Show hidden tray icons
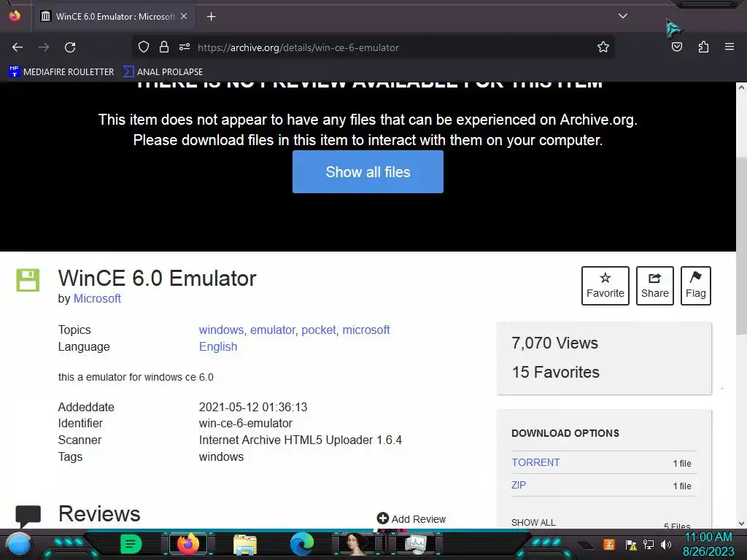The width and height of the screenshot is (747, 560). 587,545
